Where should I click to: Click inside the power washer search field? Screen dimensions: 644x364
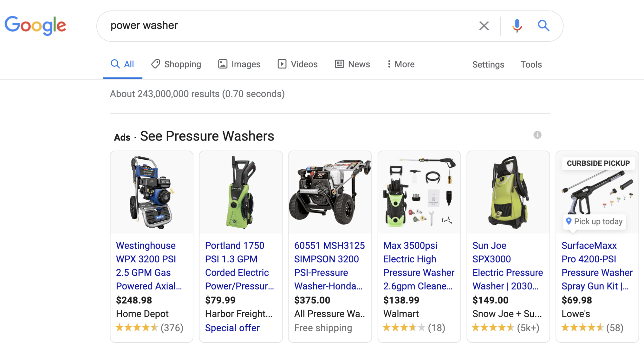(x=290, y=25)
